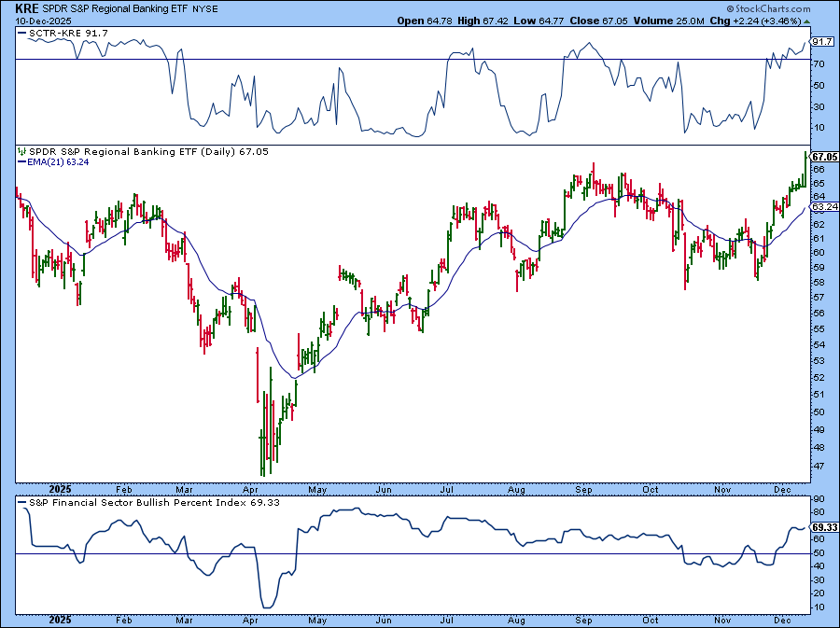This screenshot has width=840, height=628.
Task: Click the candlestick icon in the price legend
Action: click(x=21, y=151)
